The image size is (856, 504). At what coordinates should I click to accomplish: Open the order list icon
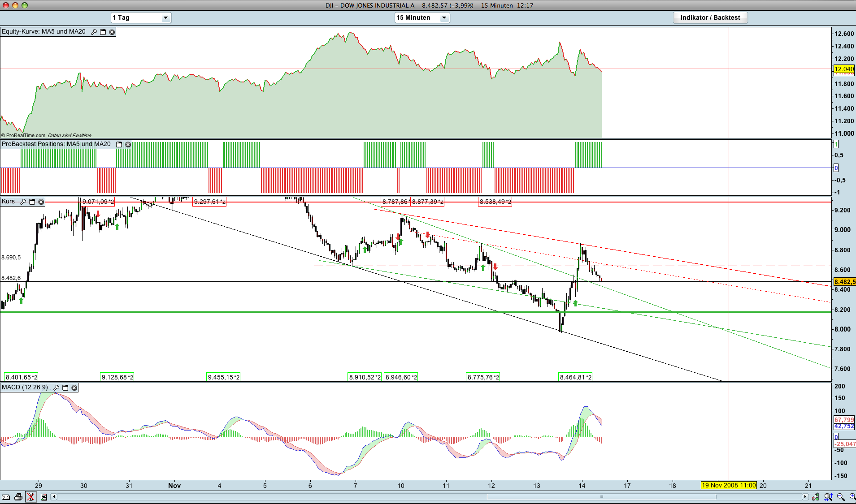tap(43, 497)
